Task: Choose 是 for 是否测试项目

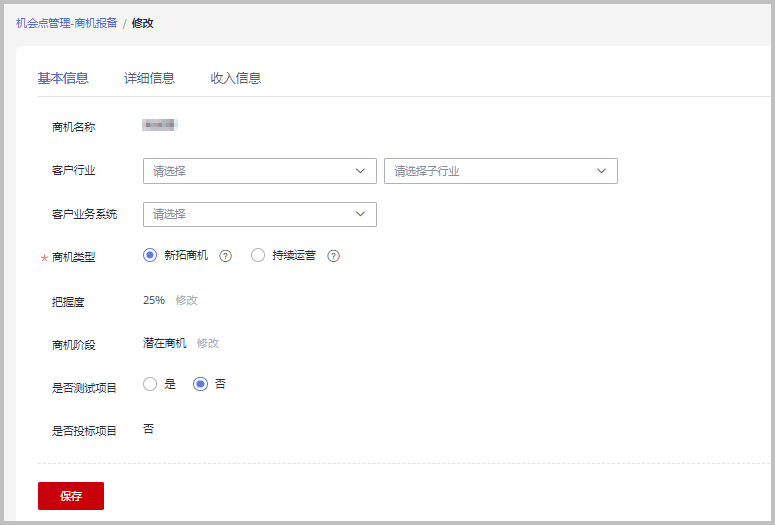Action: pos(150,384)
